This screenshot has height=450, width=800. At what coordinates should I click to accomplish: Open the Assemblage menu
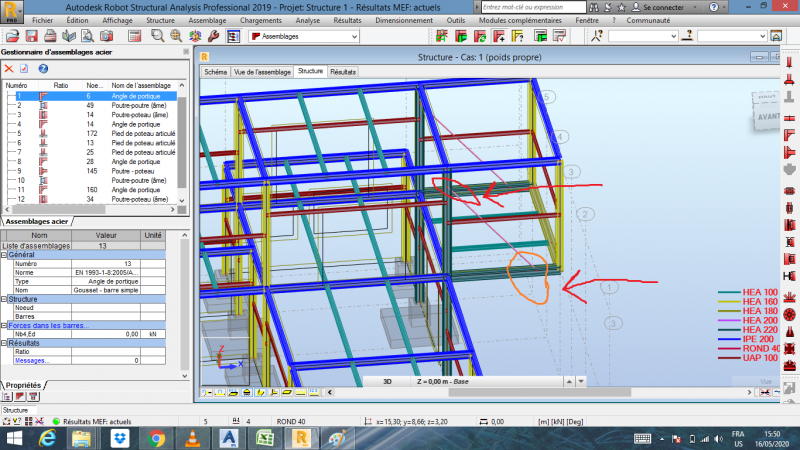[x=207, y=20]
